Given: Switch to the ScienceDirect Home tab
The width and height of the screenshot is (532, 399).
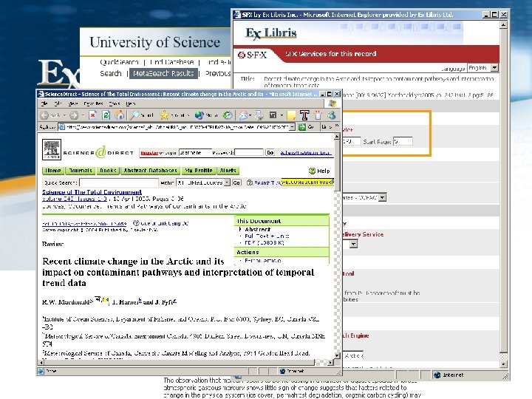Looking at the screenshot, I should point(53,171).
